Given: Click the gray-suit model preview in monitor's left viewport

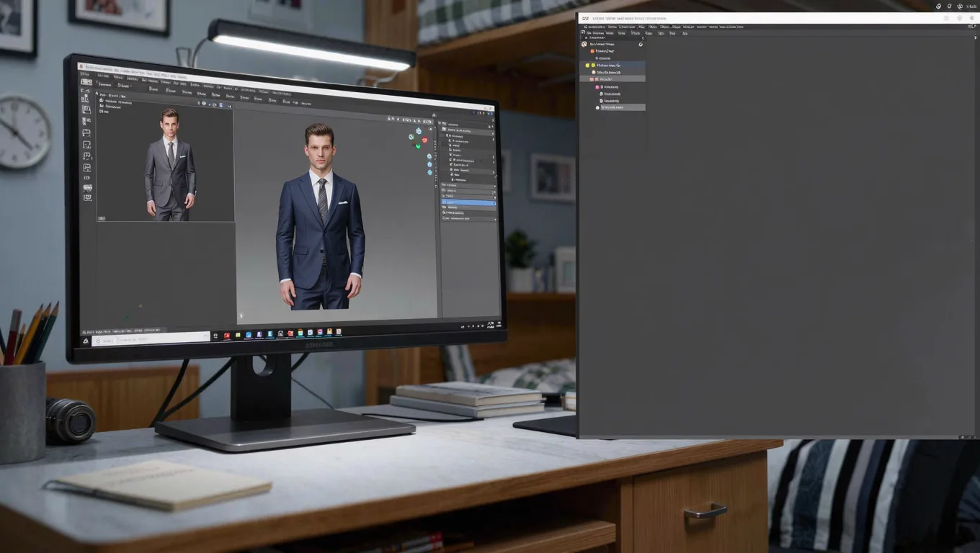Looking at the screenshot, I should point(170,164).
